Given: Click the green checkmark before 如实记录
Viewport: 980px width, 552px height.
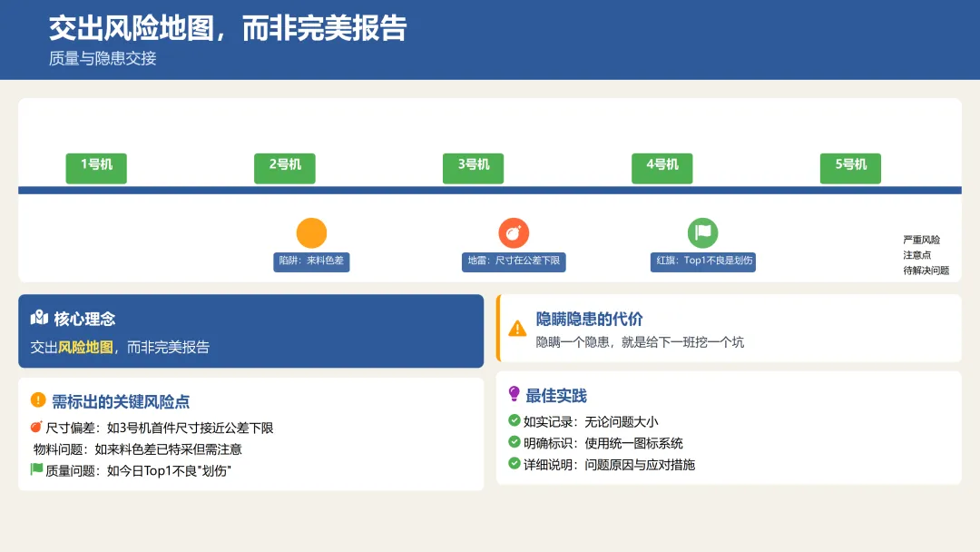Looking at the screenshot, I should pos(514,420).
